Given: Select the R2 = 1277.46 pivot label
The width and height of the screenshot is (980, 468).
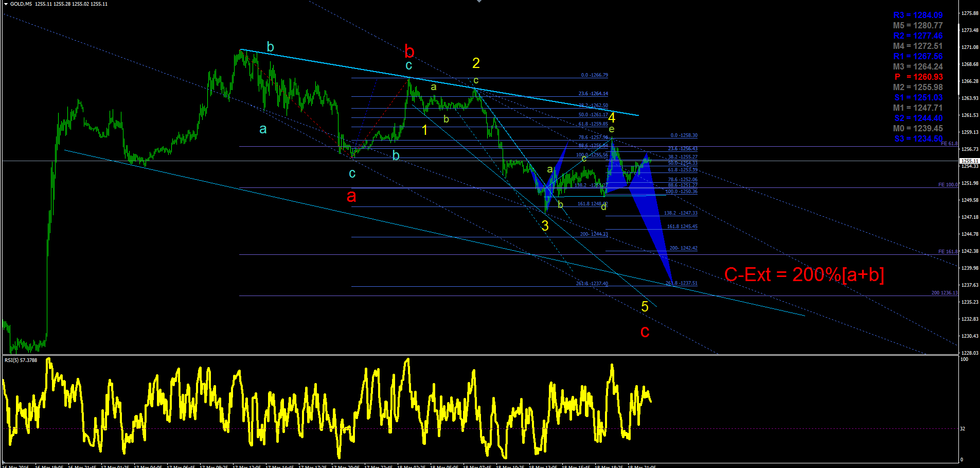Looking at the screenshot, I should (918, 36).
